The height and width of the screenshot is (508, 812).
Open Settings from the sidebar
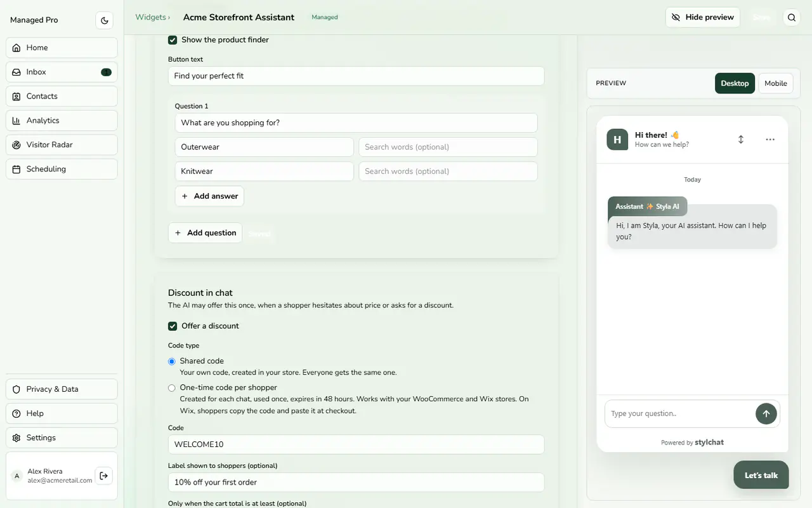click(x=62, y=438)
